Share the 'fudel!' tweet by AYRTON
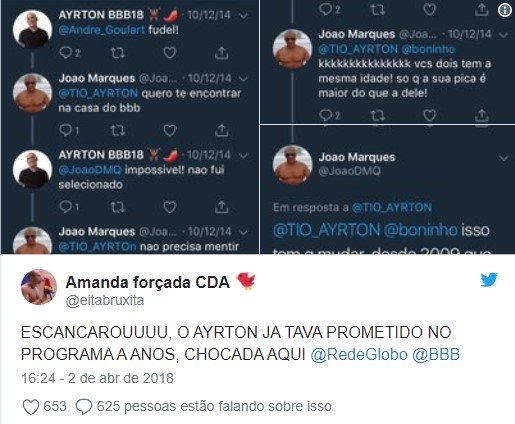This screenshot has height=424, width=515. tap(221, 53)
